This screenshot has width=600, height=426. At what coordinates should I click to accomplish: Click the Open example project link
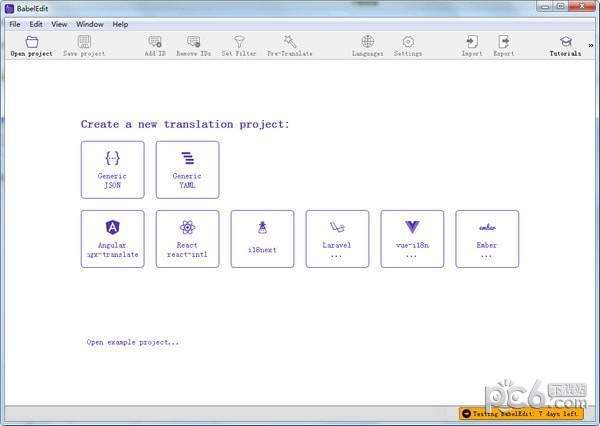tap(133, 342)
